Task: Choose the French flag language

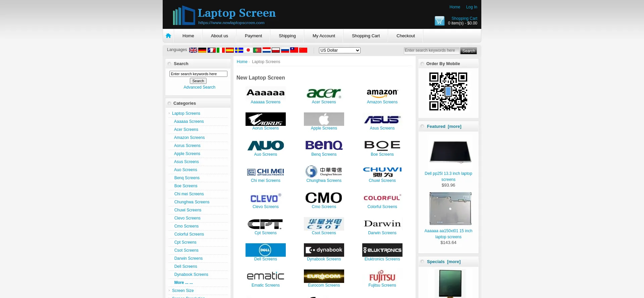Action: [212, 50]
